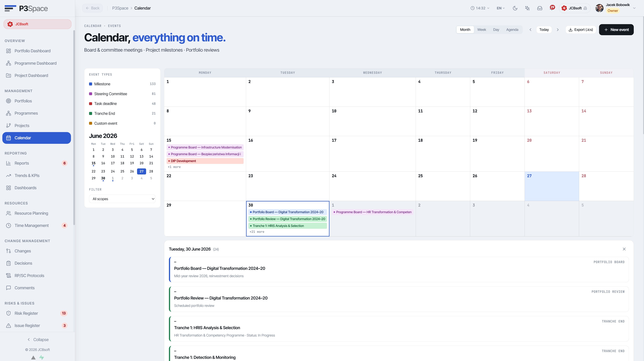Screen dimensions: 644x361
Task: Open Tranche 1: HRIS Analysis & Selection card
Action: 399,329
